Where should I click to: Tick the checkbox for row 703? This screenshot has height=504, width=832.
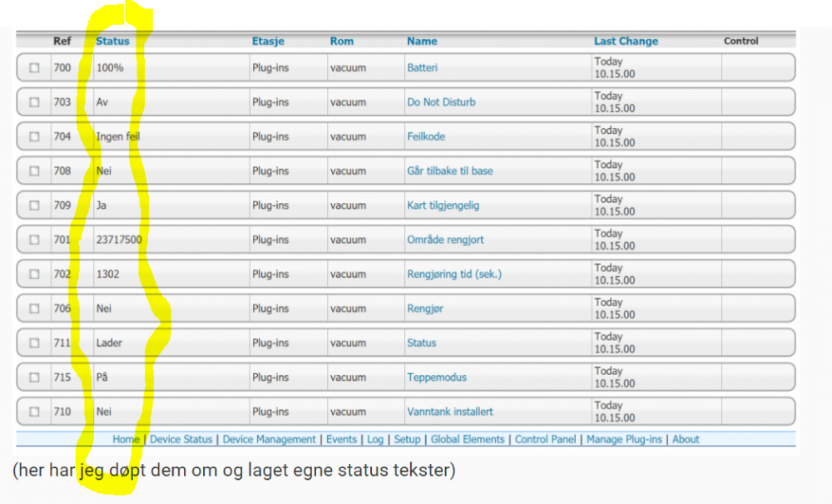(34, 102)
